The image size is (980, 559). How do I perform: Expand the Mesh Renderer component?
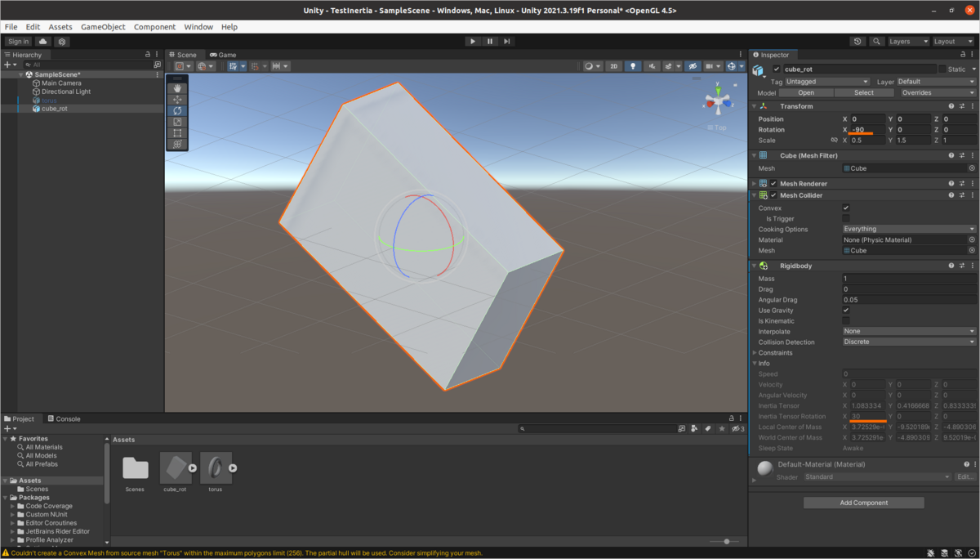[x=754, y=184]
